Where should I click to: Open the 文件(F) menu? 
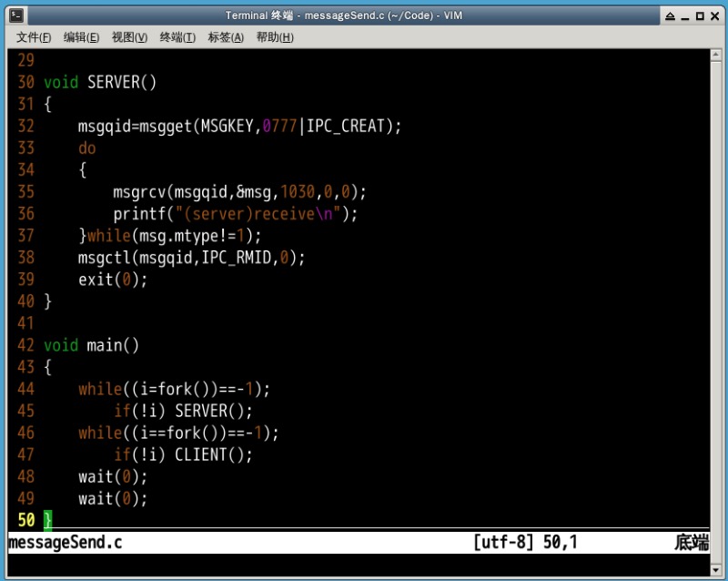coord(34,37)
